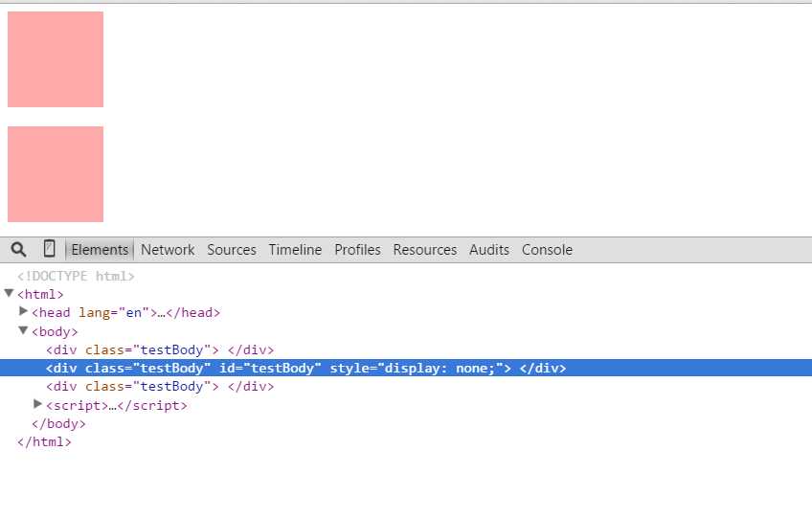Screen dimensions: 812x518
Task: Select the opening <html> tag row
Action: (x=40, y=294)
